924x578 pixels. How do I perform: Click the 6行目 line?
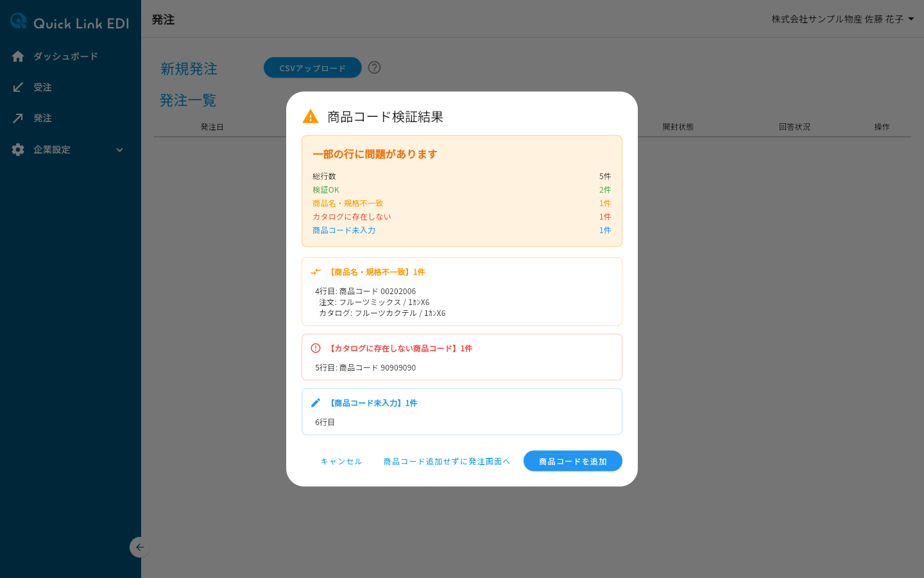pyautogui.click(x=325, y=423)
